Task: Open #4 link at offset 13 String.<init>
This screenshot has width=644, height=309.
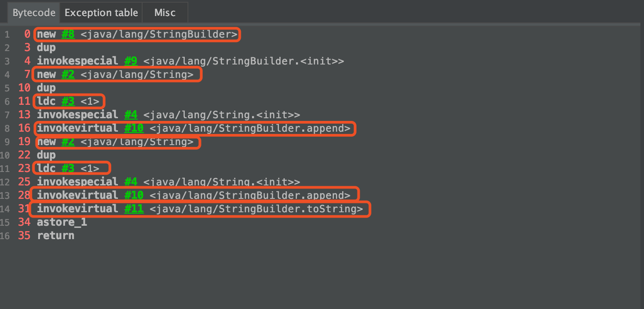Action: [x=131, y=115]
